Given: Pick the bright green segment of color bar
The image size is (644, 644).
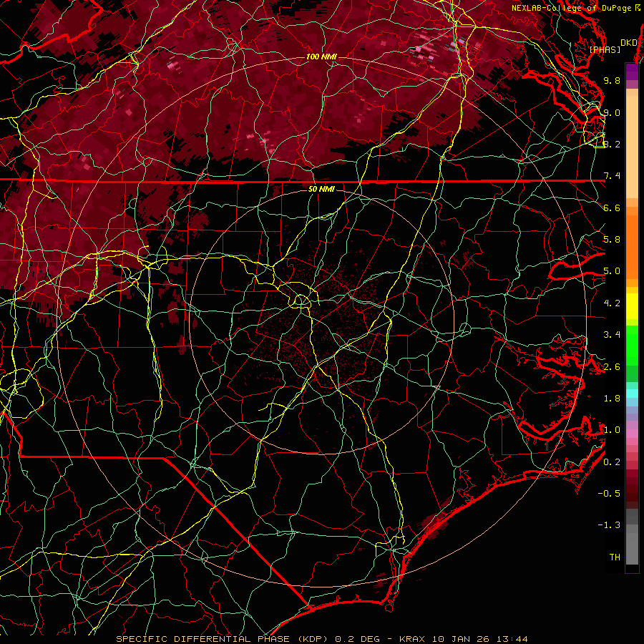Looking at the screenshot, I should point(632,346).
